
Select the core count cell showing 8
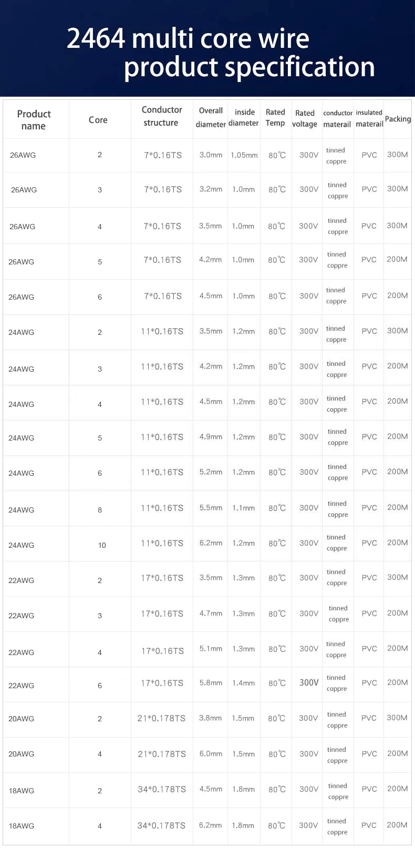tap(100, 510)
